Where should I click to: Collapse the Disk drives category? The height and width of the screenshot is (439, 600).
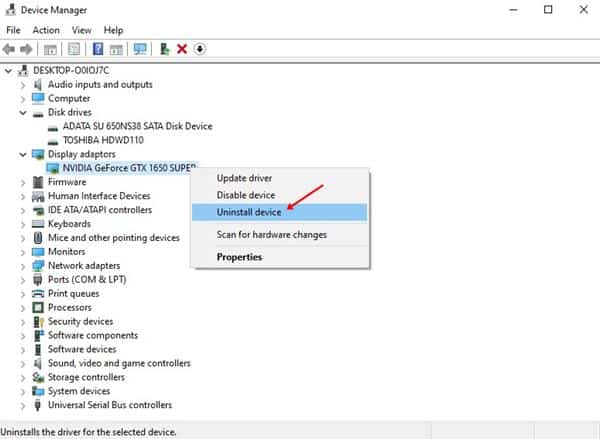(23, 113)
